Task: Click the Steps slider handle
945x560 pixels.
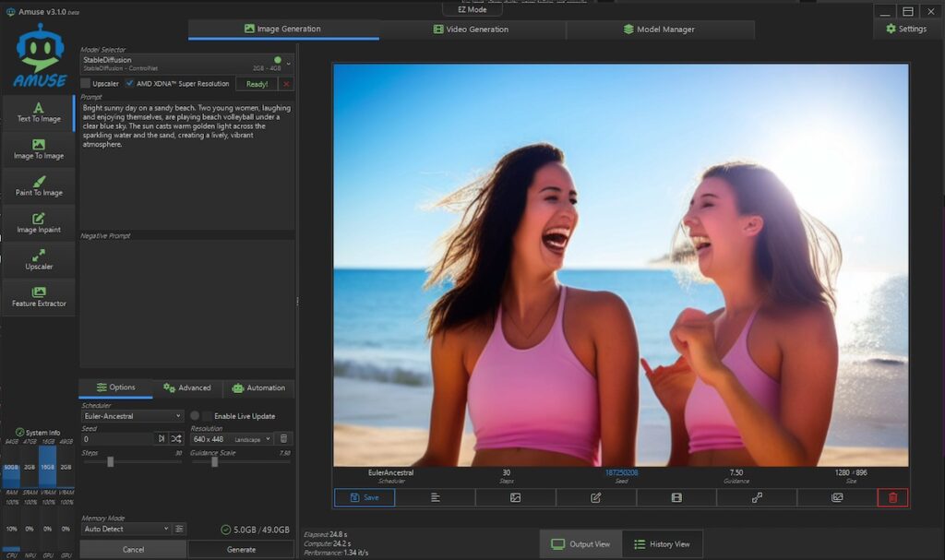Action: 111,461
